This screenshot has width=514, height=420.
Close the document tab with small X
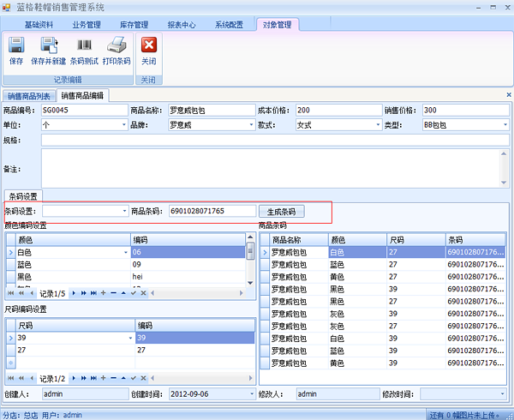pyautogui.click(x=508, y=95)
